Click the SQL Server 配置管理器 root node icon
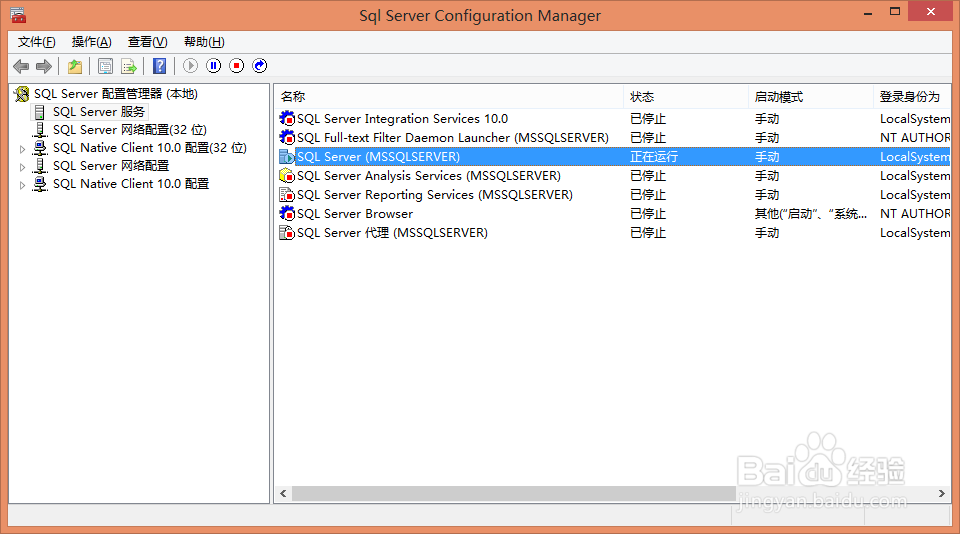 21,94
